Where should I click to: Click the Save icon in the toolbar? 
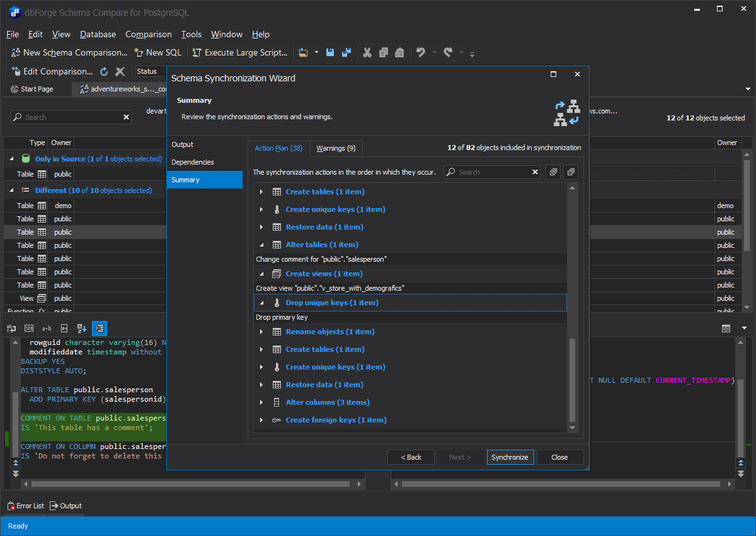click(x=329, y=53)
